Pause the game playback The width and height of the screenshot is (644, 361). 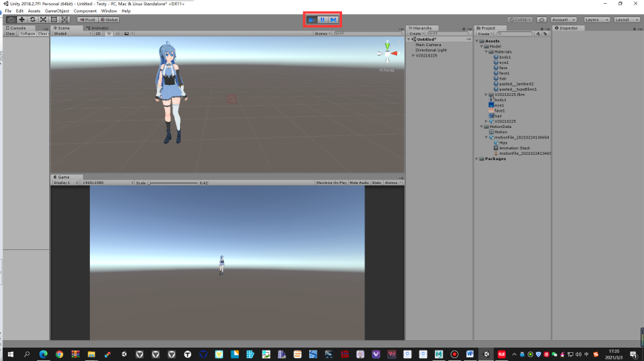click(x=323, y=20)
